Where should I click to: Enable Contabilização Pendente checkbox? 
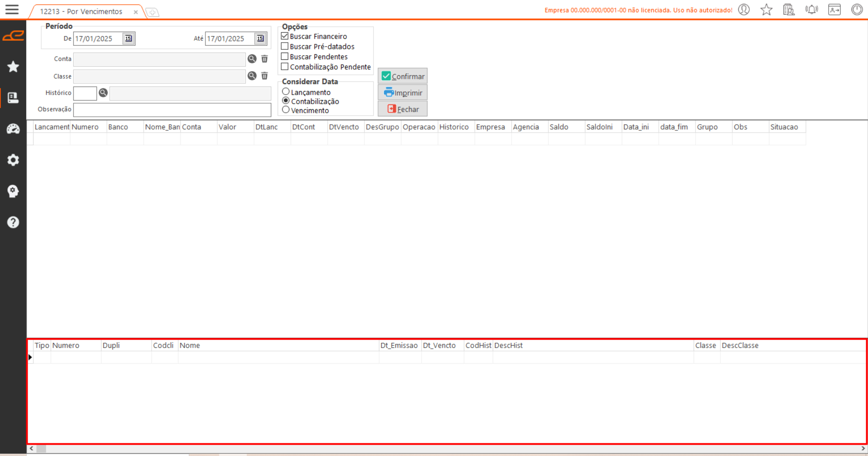[285, 67]
